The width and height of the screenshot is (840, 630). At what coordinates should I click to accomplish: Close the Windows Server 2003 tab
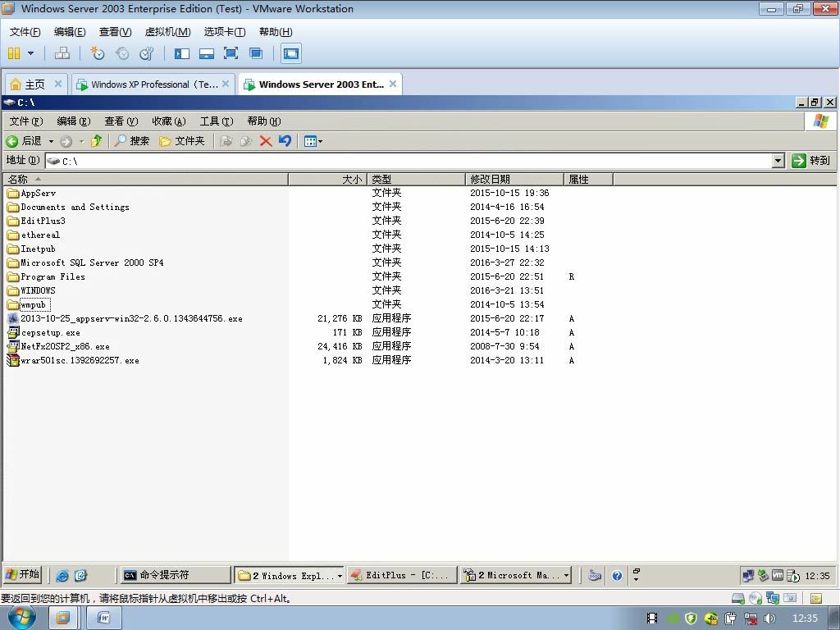click(393, 84)
